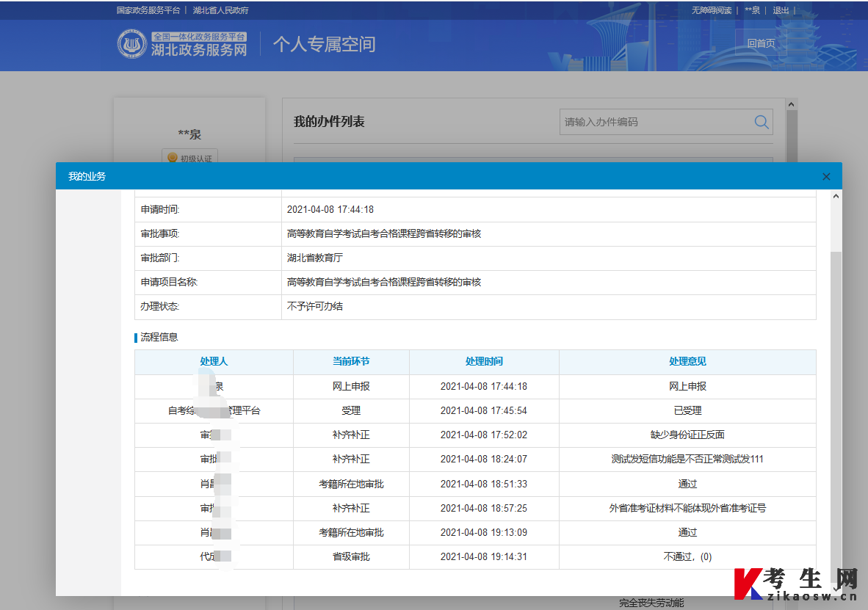
Task: Click time cell 2021-04-08 19:14:31
Action: click(x=484, y=557)
